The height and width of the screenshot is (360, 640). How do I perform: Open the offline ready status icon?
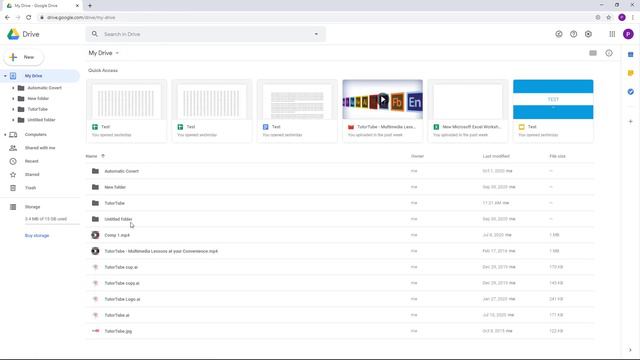pyautogui.click(x=559, y=34)
